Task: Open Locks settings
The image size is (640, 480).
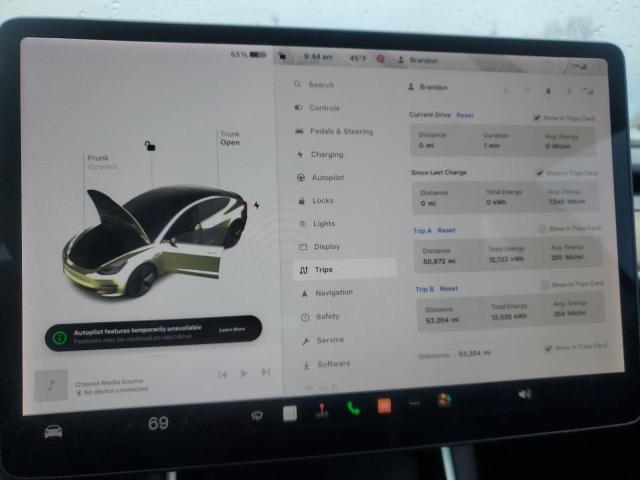Action: click(x=316, y=200)
